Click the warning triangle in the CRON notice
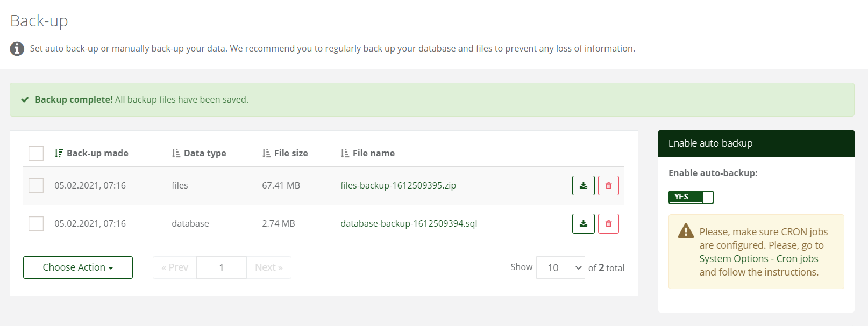 (686, 231)
